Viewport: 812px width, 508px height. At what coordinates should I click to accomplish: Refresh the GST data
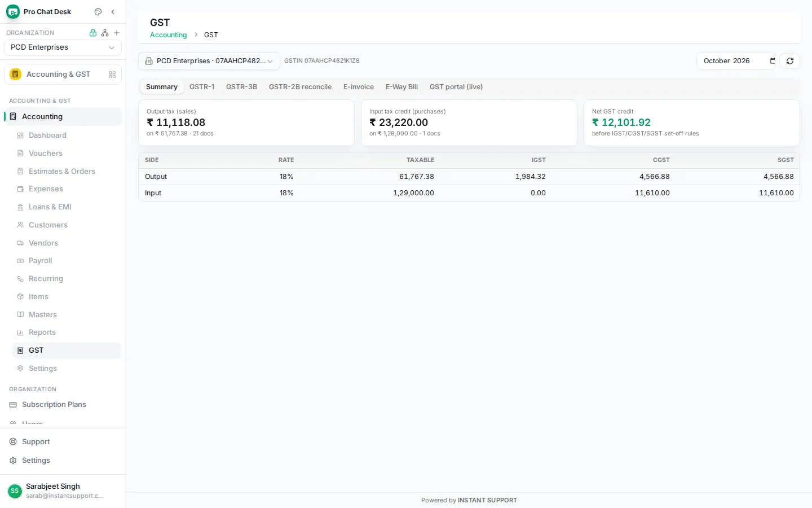(x=790, y=61)
